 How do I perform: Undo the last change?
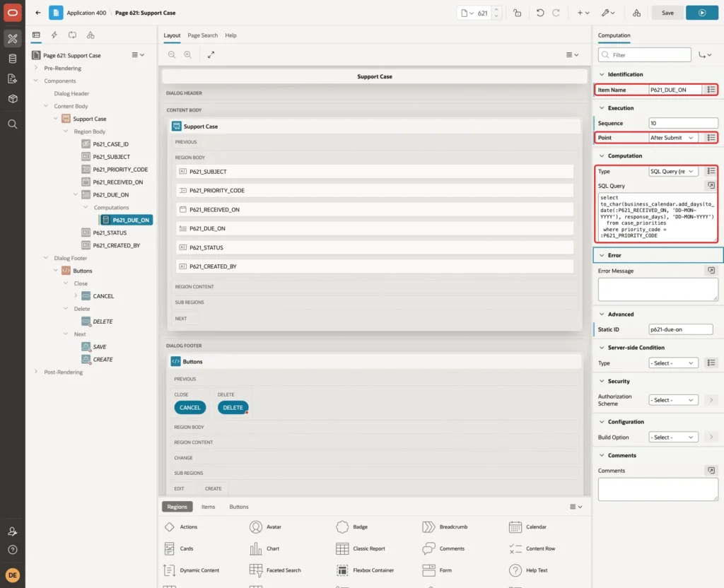pyautogui.click(x=539, y=13)
